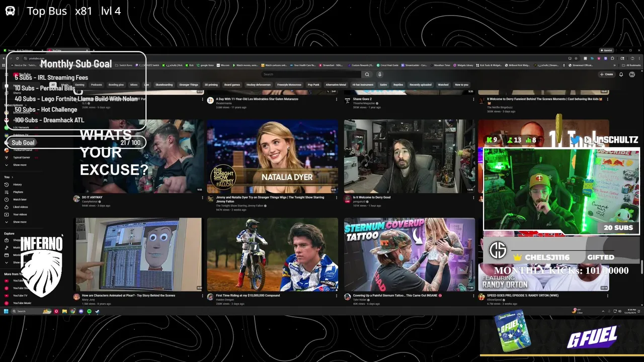Open YouTube TV from the sidebar
Viewport: 644px width, 362px height.
tap(20, 296)
